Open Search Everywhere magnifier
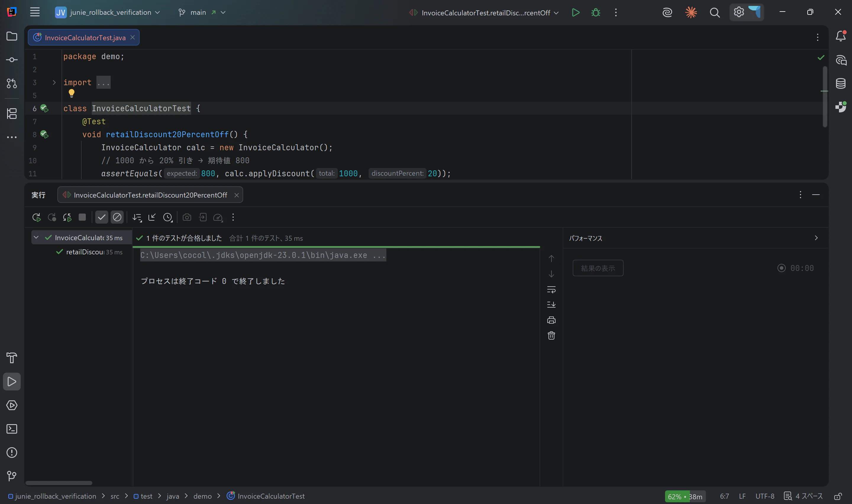Image resolution: width=852 pixels, height=504 pixels. 714,12
